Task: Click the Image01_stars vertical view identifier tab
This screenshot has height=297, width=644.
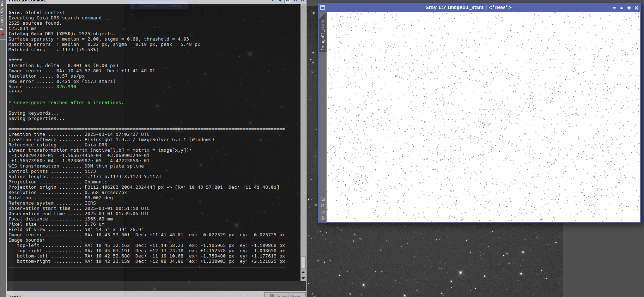Action: pos(322,35)
